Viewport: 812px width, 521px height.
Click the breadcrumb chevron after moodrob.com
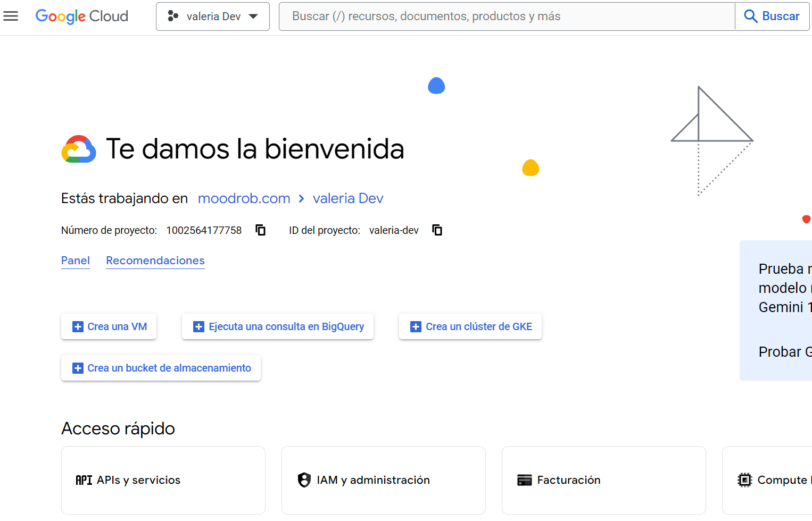301,198
